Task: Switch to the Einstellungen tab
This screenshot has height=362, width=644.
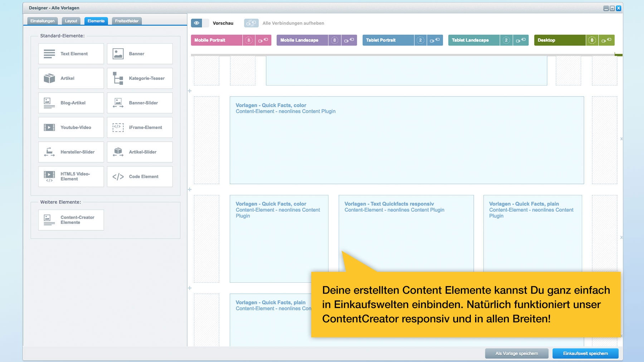Action: click(42, 21)
